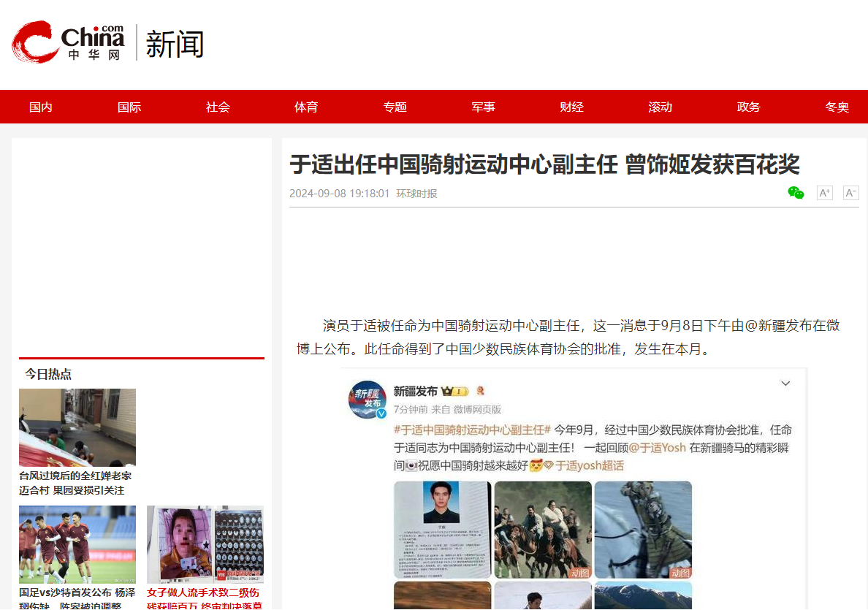The width and height of the screenshot is (868, 610).
Task: Click 来自 微博网页版 source text
Action: pos(467,410)
